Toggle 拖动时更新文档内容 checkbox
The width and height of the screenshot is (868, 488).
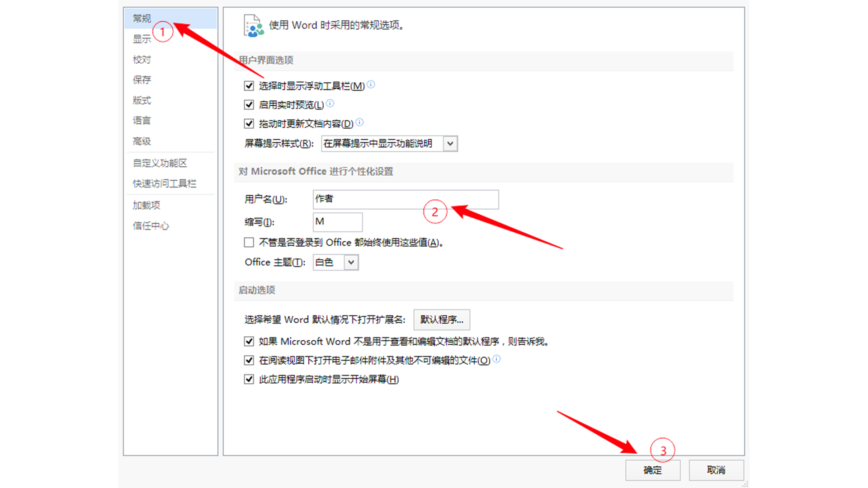tap(248, 123)
